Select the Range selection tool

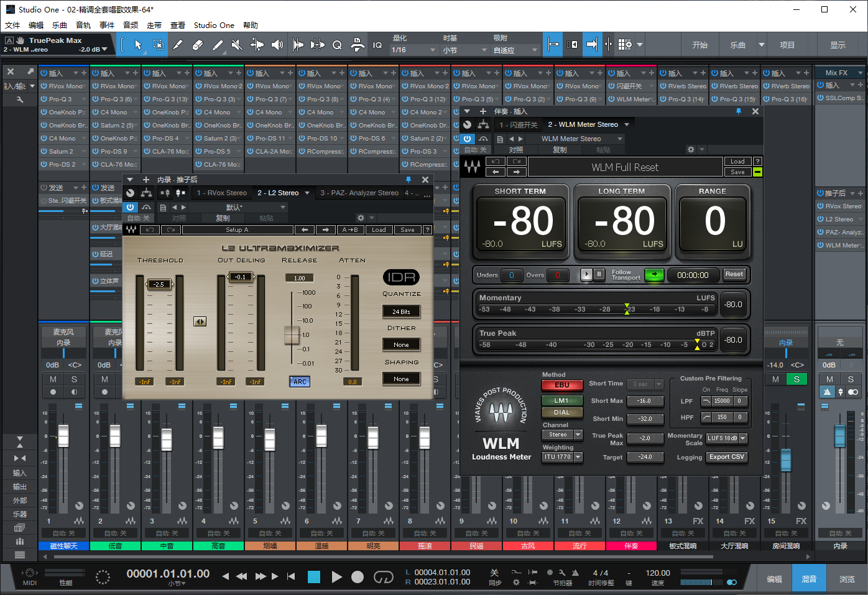point(158,45)
